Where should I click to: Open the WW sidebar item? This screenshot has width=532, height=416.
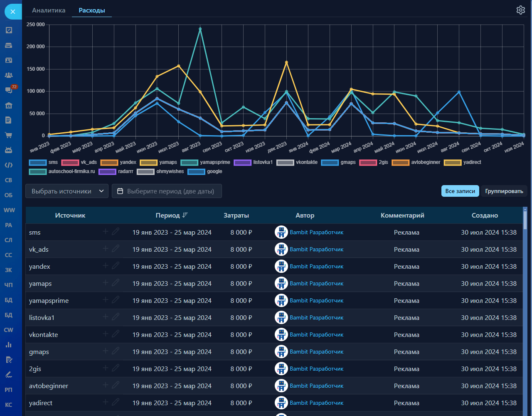9,210
